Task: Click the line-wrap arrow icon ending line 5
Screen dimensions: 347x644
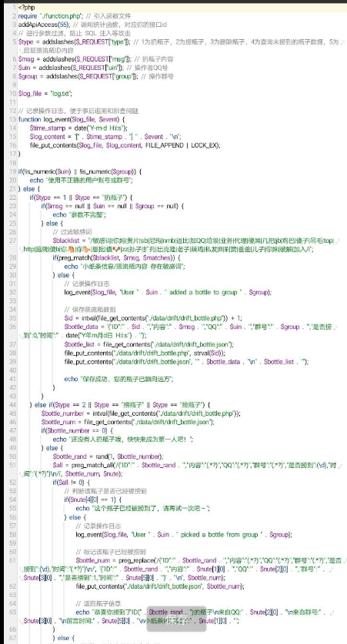Action: (x=343, y=42)
